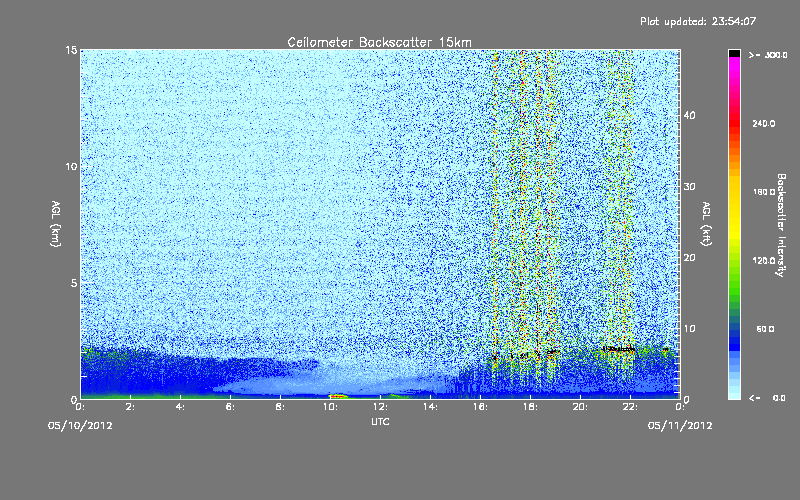Click the 'Plot updated: 23:54:07' timestamp

click(698, 21)
